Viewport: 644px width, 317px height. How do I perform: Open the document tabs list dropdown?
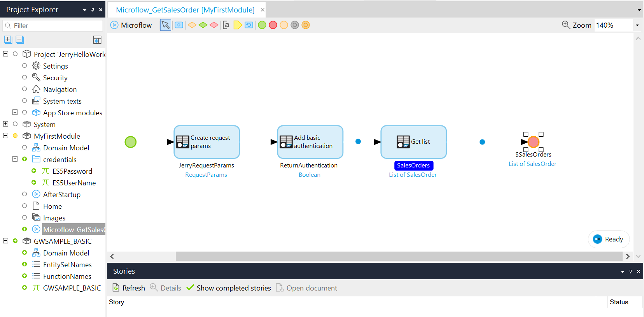coord(639,10)
